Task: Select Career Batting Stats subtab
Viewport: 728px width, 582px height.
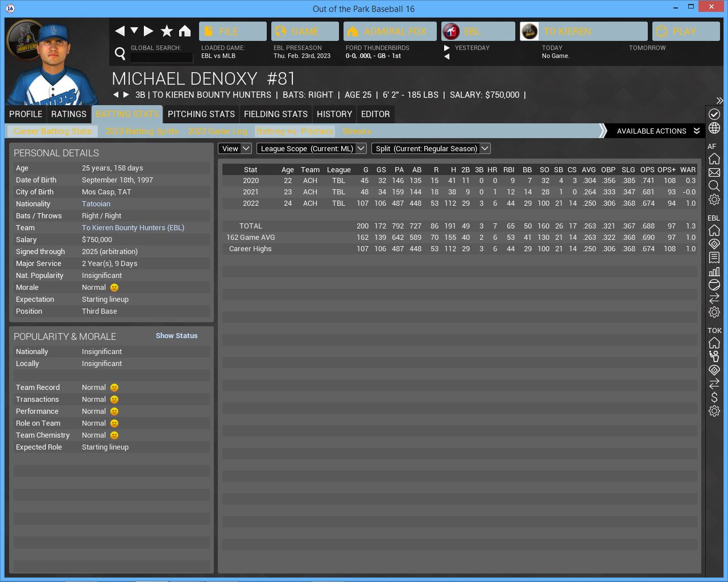Action: (x=52, y=131)
